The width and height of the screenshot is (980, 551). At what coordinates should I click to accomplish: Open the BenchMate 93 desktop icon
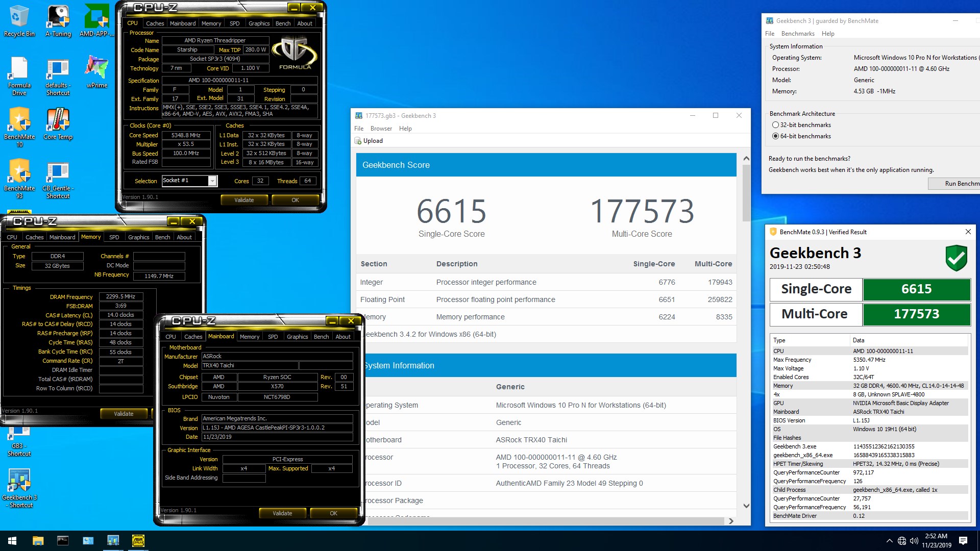(19, 179)
